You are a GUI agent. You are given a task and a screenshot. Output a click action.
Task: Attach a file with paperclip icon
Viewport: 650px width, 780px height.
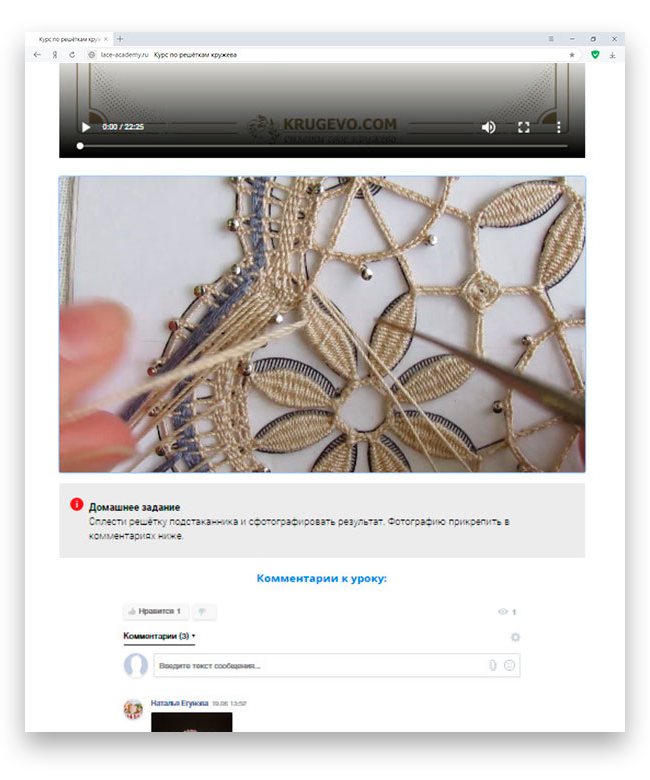(492, 666)
